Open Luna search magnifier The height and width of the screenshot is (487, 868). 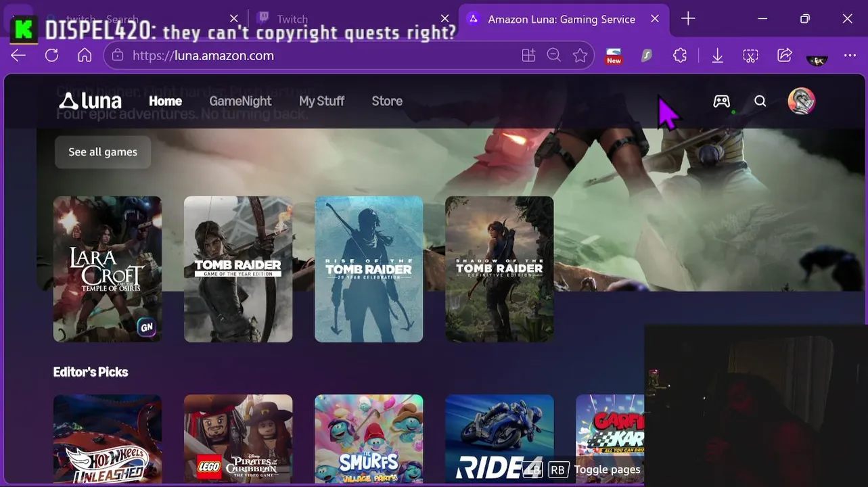click(760, 101)
